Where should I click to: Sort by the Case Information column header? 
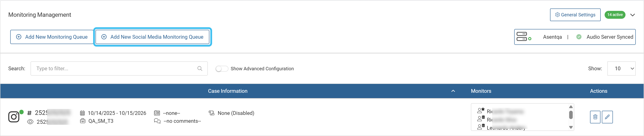coord(227,91)
